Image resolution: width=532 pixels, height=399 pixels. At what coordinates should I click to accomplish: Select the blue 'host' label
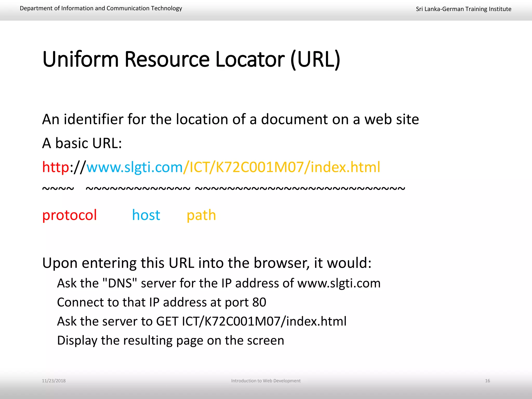point(146,215)
